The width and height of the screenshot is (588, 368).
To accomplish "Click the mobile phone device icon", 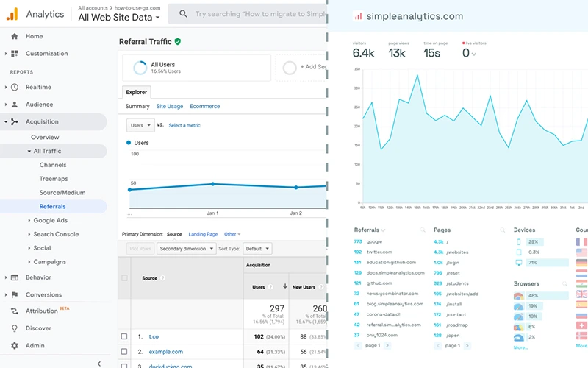I will pos(519,242).
